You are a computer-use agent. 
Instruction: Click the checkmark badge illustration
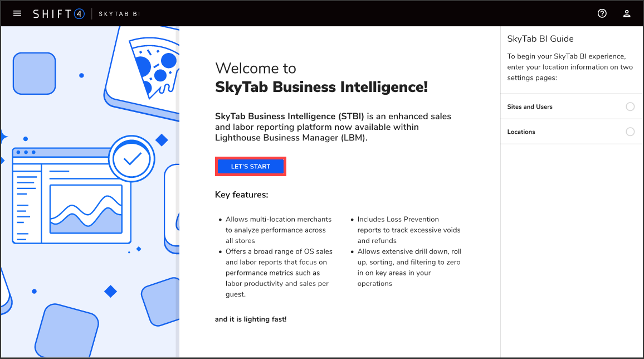click(132, 158)
